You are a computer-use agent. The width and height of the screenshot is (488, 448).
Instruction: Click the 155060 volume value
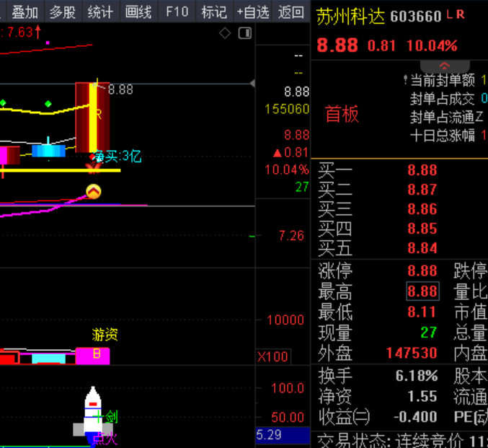click(287, 109)
